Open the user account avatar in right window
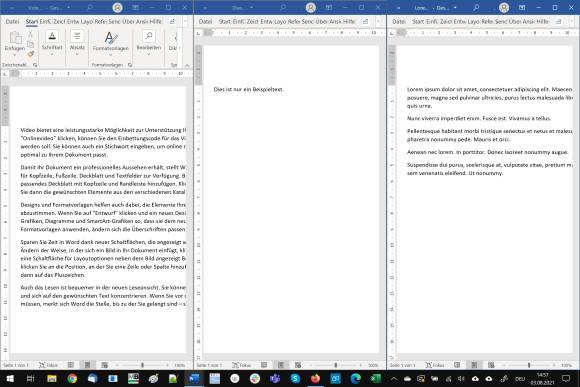The width and height of the screenshot is (580, 387). coord(504,7)
